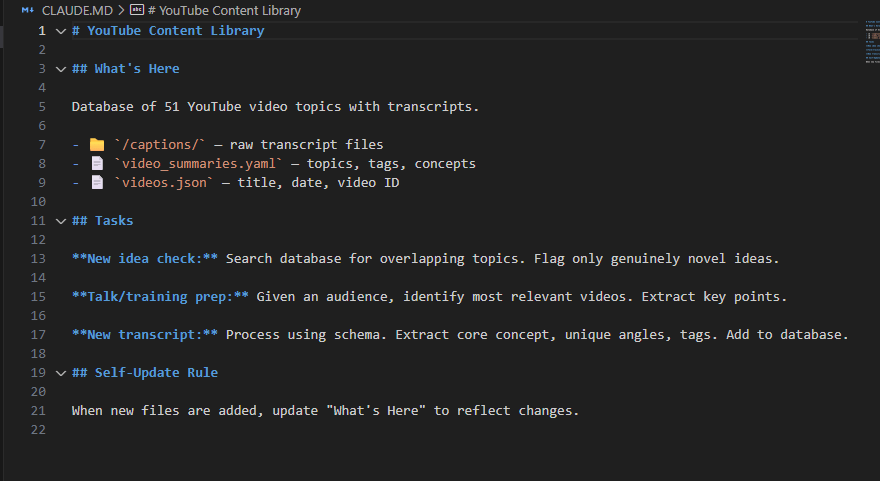Image resolution: width=880 pixels, height=481 pixels.
Task: Click the '## Tasks' heading text
Action: point(103,221)
